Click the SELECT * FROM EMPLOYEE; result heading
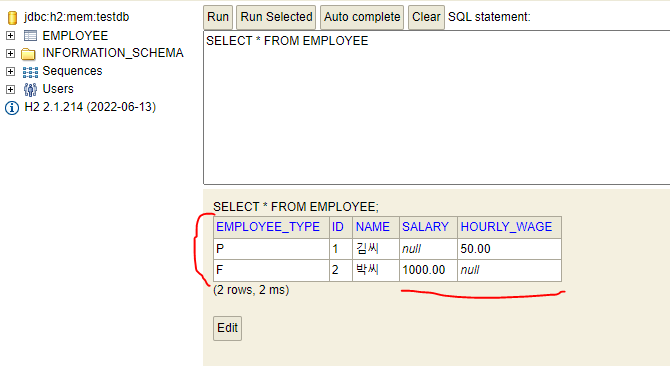 pos(296,207)
